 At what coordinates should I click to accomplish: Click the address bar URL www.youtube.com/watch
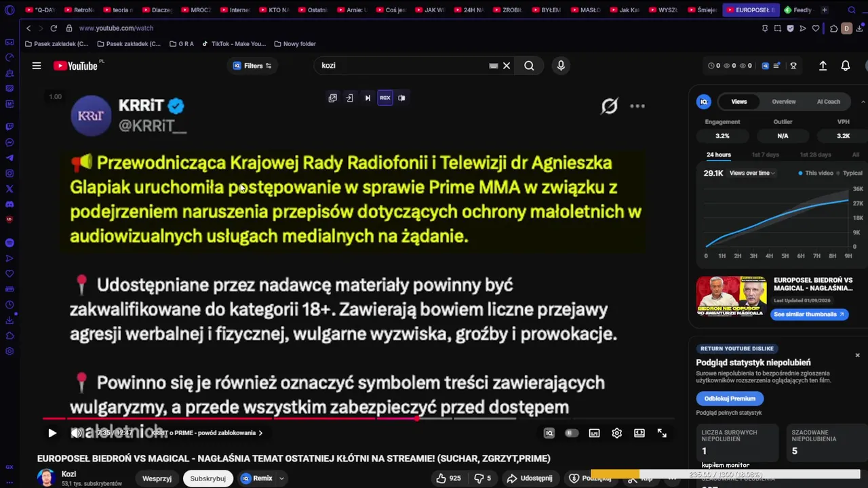(x=116, y=28)
